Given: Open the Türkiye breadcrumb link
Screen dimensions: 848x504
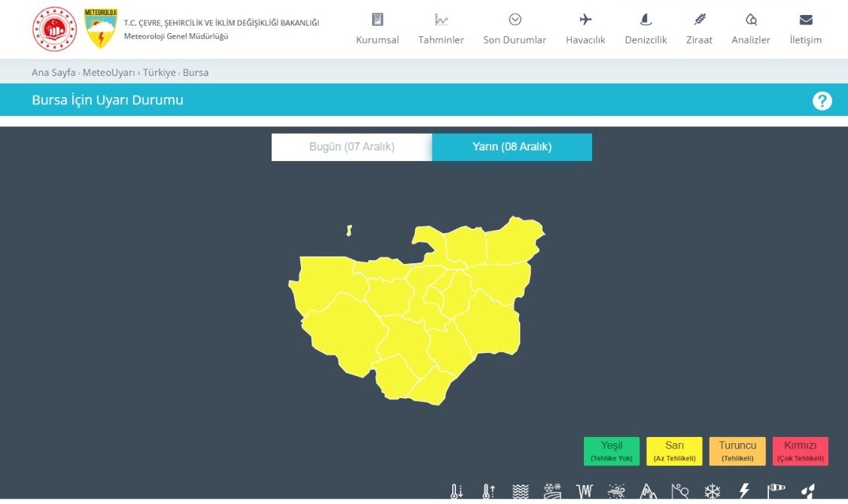Looking at the screenshot, I should pyautogui.click(x=159, y=73).
